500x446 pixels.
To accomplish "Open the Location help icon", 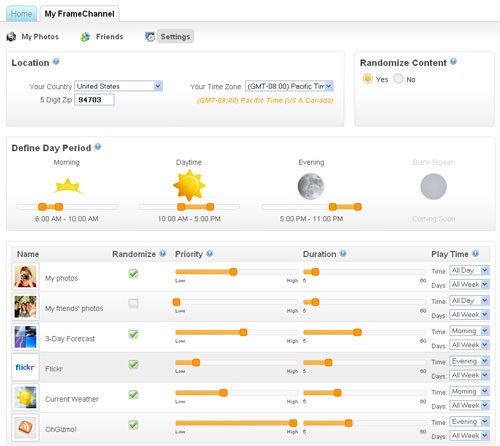I will coord(56,62).
